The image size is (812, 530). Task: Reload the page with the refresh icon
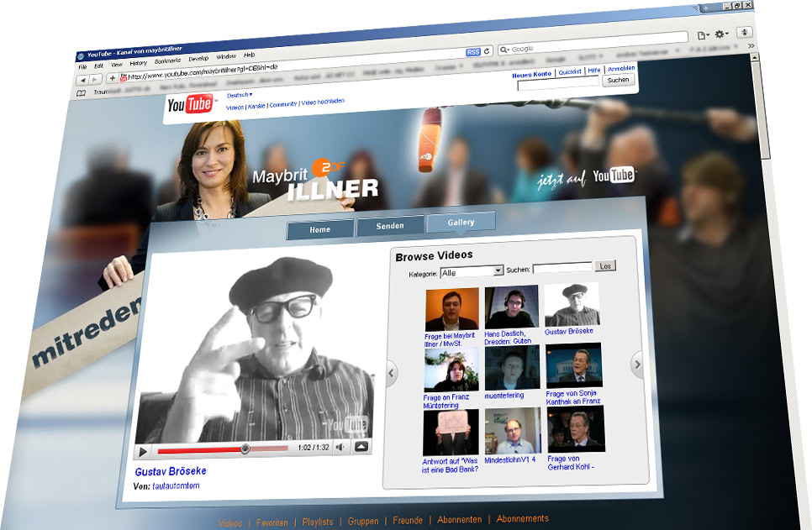pos(487,51)
